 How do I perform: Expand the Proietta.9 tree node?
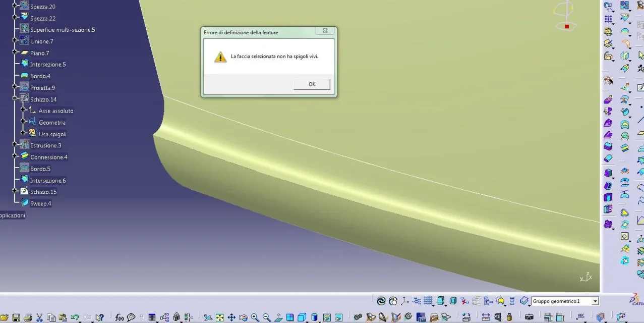click(14, 87)
